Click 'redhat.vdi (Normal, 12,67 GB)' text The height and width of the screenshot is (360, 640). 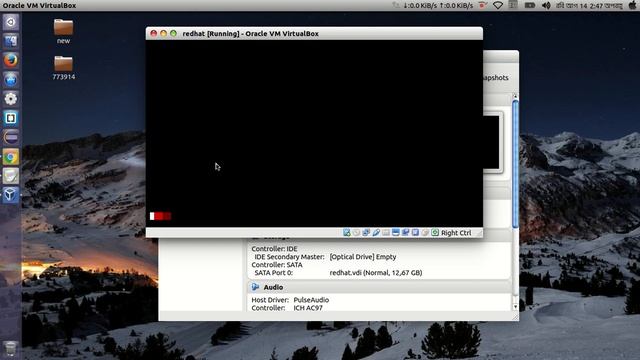click(x=376, y=273)
